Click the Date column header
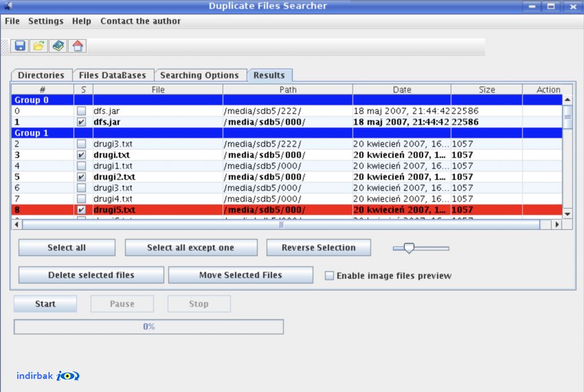 coord(402,89)
